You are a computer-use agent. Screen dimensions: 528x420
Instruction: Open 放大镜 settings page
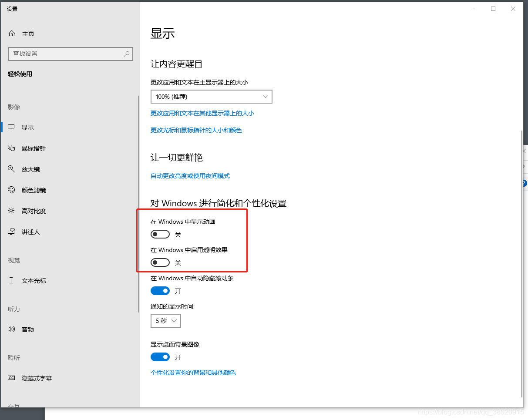click(x=31, y=169)
